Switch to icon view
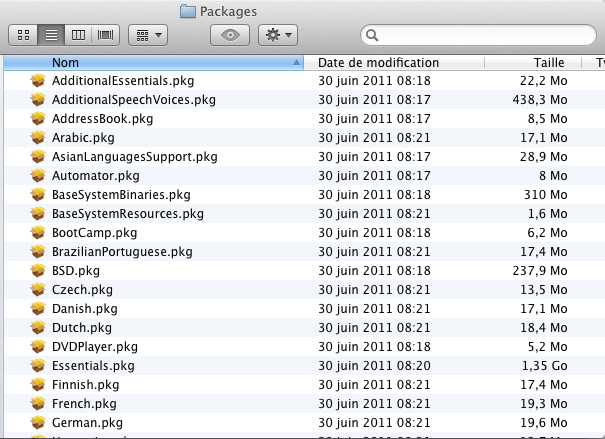The image size is (605, 439). click(x=23, y=35)
